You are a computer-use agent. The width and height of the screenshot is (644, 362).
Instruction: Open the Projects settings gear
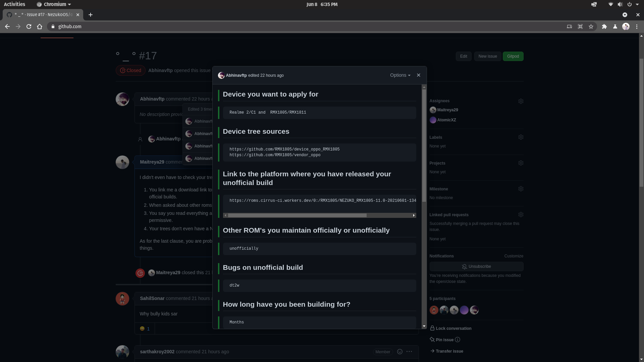(x=521, y=163)
